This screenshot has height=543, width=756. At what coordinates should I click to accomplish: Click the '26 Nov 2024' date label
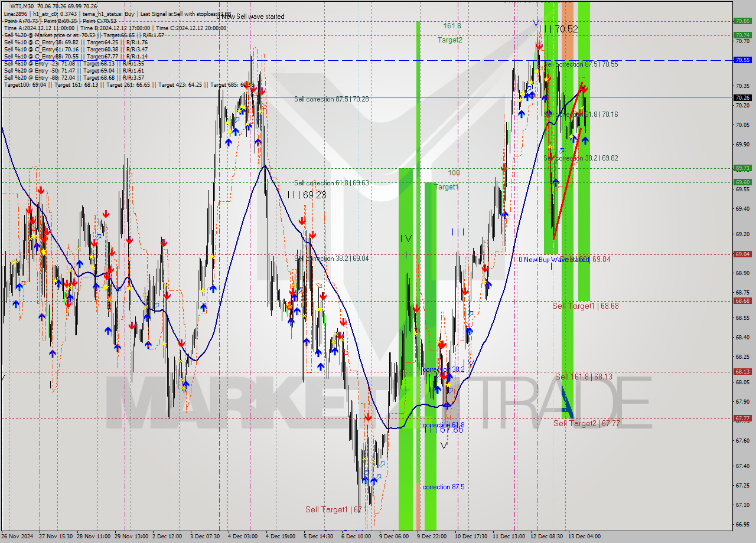(x=18, y=537)
